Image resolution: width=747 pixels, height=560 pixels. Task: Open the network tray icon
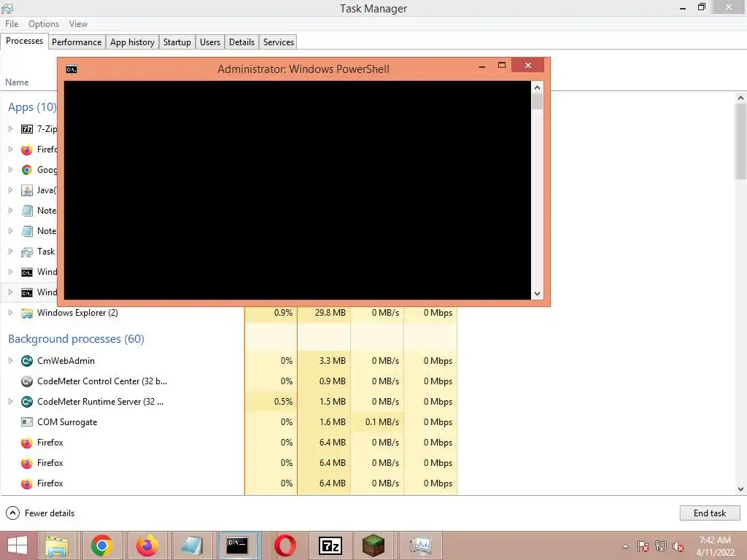pos(661,546)
